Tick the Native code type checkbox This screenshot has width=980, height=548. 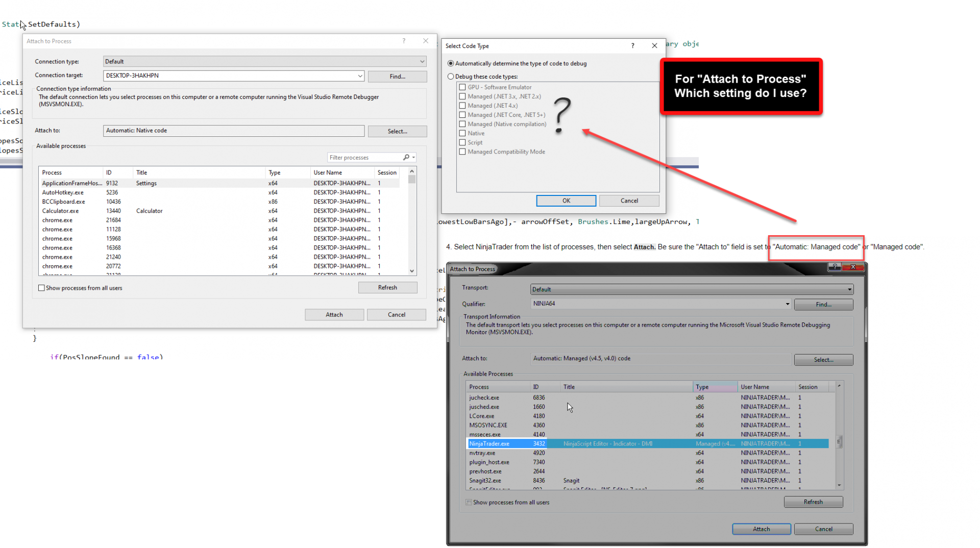coord(462,133)
